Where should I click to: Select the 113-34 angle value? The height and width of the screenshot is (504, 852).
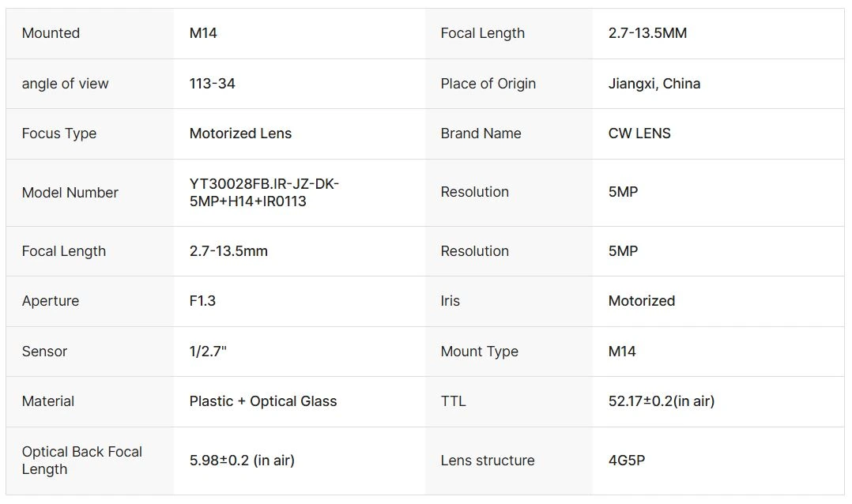tap(212, 84)
